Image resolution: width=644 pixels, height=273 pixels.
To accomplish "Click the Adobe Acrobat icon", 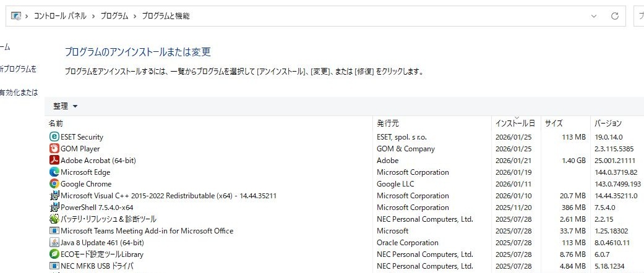I will [54, 161].
